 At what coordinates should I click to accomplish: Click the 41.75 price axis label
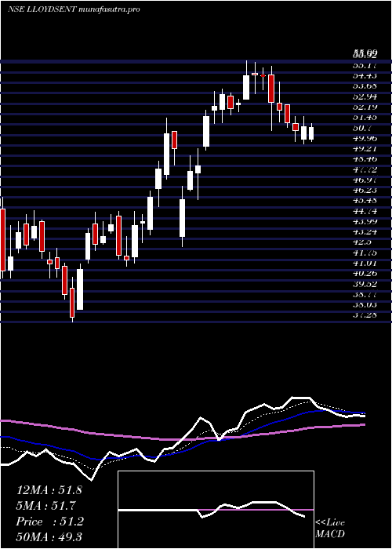tap(365, 253)
